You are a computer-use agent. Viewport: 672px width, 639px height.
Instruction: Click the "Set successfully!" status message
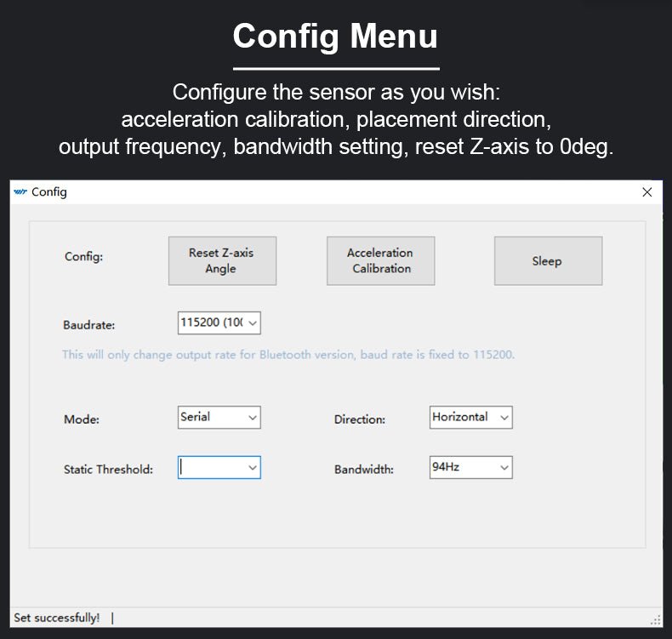56,618
